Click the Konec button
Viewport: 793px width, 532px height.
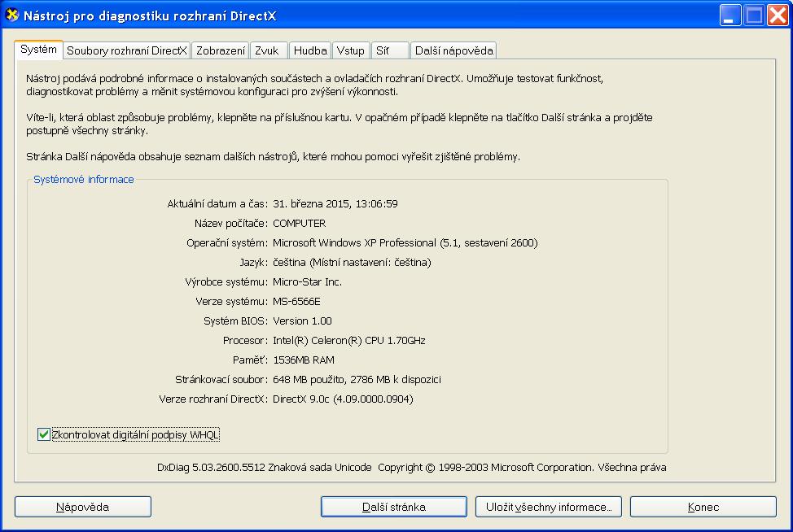(703, 507)
